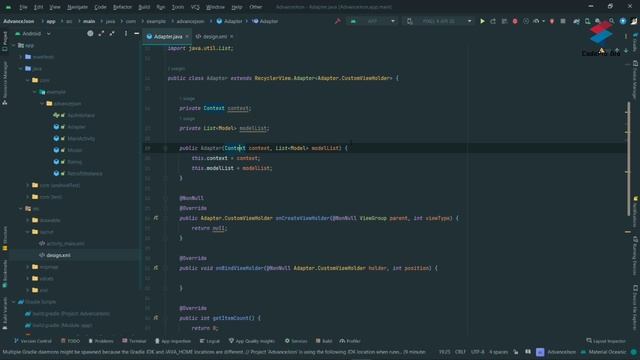The height and width of the screenshot is (360, 640).
Task: Toggle the Device File Explorer sidebar panel
Action: (635, 308)
